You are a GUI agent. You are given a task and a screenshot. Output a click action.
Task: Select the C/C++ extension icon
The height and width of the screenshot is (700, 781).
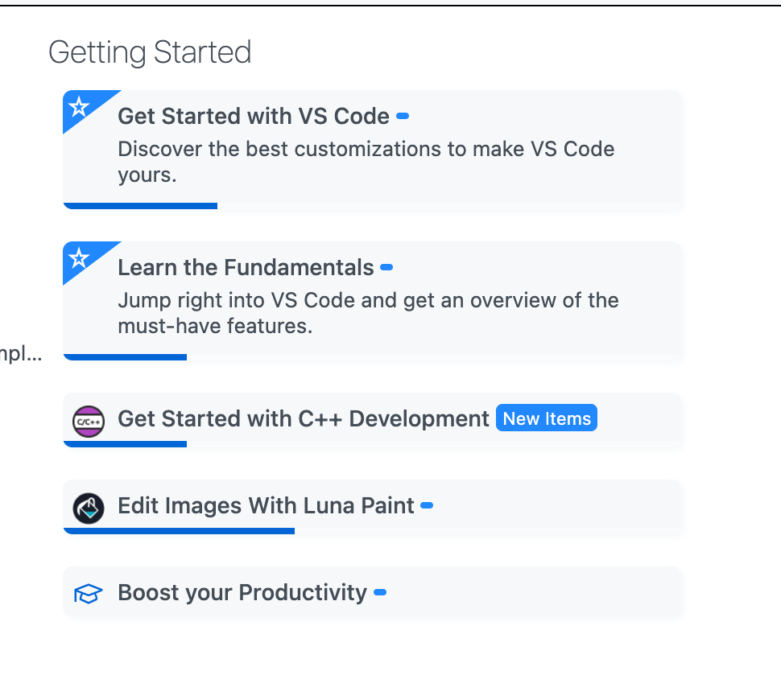[89, 420]
